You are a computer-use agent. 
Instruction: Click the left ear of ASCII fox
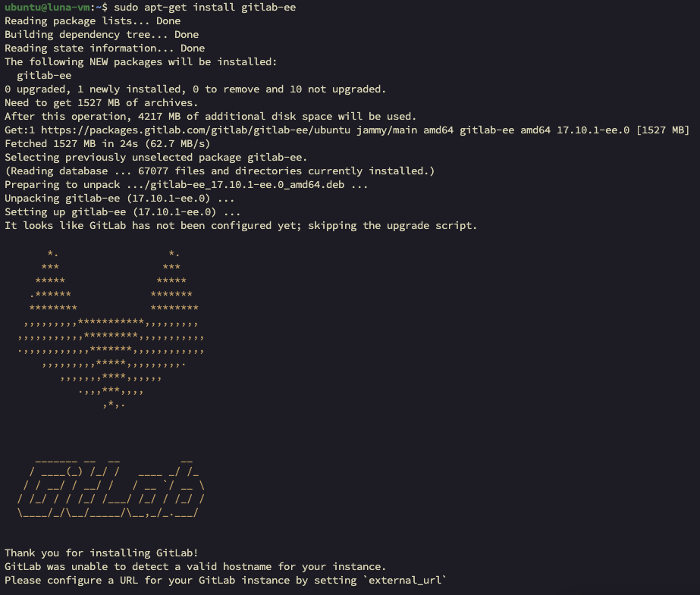53,280
